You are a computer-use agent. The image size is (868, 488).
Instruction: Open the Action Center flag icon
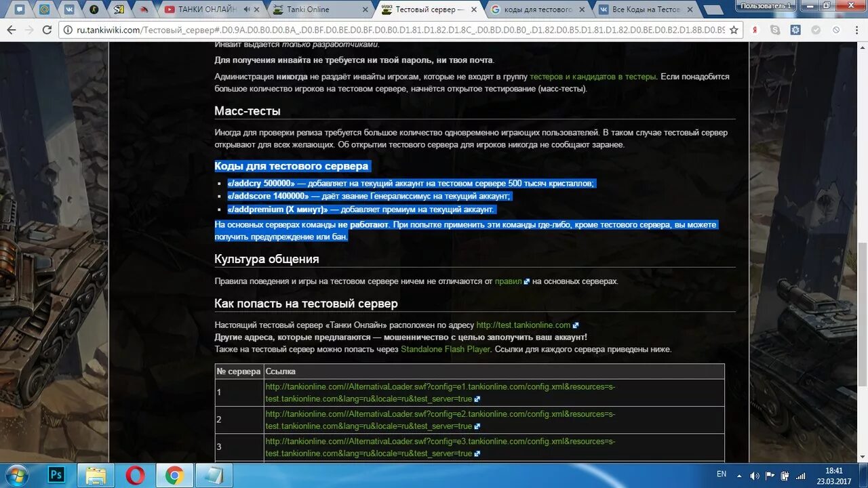771,475
